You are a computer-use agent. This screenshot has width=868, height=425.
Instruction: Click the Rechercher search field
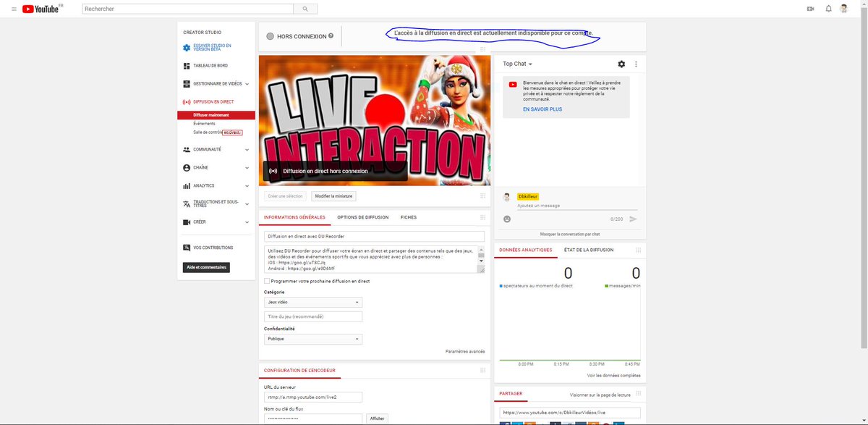[187, 9]
